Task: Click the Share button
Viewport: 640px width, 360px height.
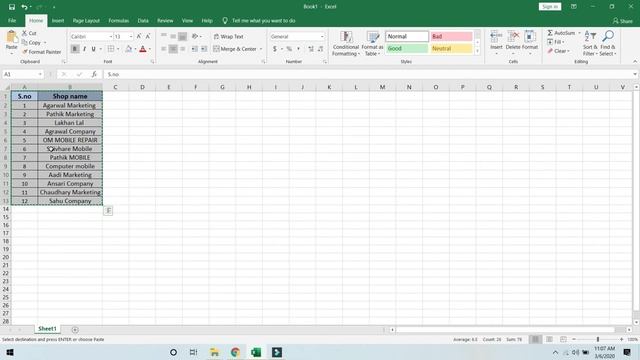Action: click(622, 21)
